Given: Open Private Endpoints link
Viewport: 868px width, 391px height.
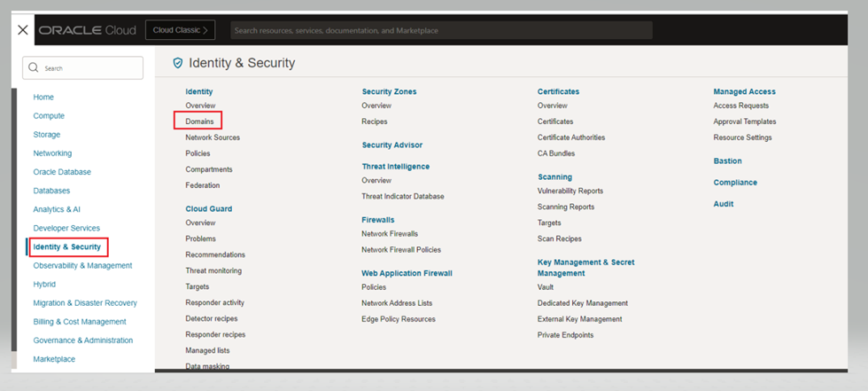Looking at the screenshot, I should 565,336.
